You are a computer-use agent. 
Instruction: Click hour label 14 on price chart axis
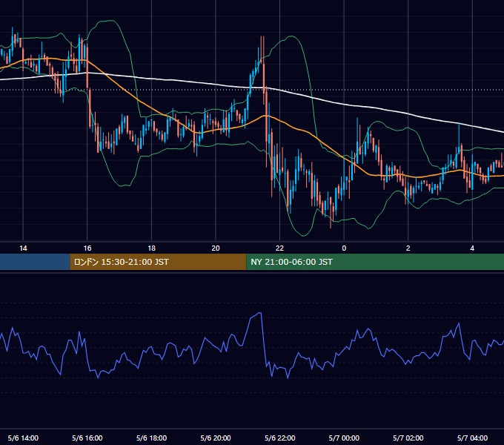tap(23, 248)
